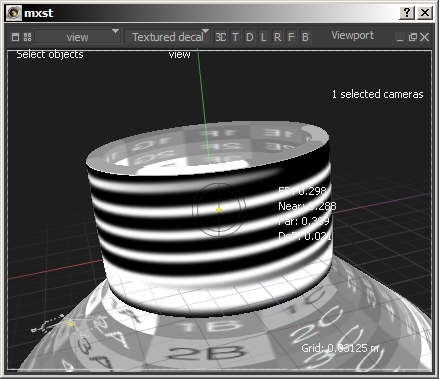Click the '1 selected cameras' text
This screenshot has height=379, width=439.
tap(377, 94)
